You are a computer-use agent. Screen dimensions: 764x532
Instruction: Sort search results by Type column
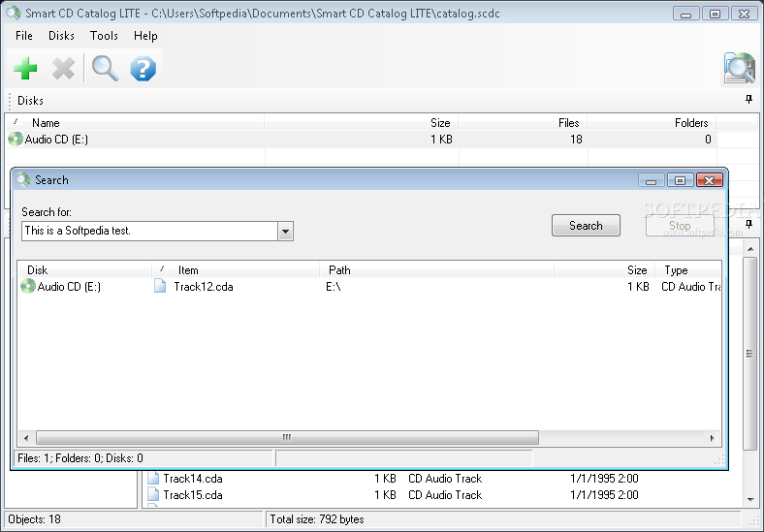[687, 270]
